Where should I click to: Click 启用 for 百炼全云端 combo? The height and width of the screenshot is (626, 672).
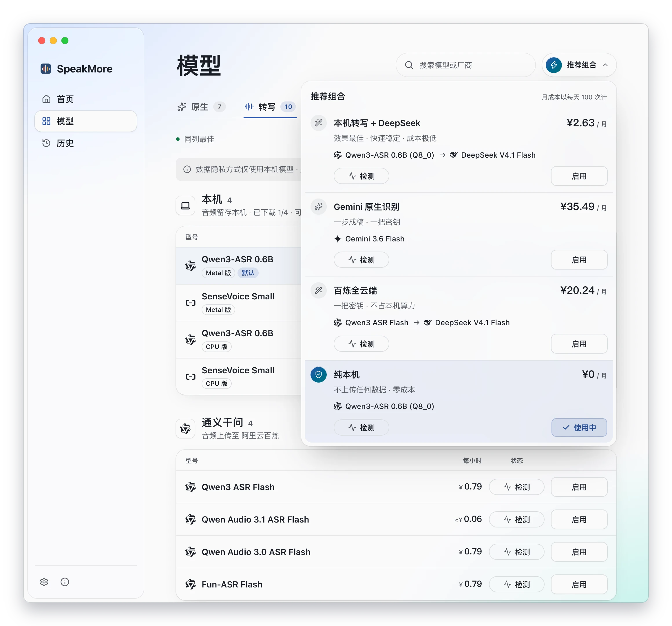coord(579,344)
